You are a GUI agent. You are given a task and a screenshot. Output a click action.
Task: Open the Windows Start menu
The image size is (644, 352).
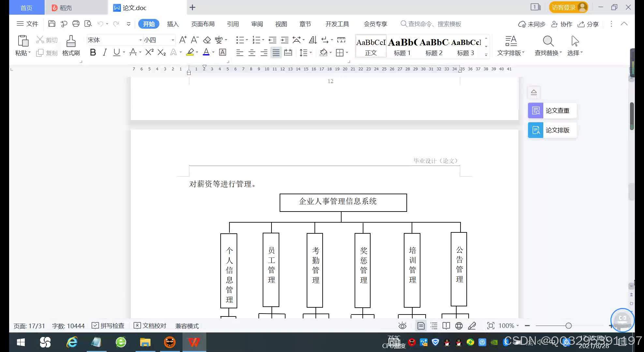click(x=21, y=342)
